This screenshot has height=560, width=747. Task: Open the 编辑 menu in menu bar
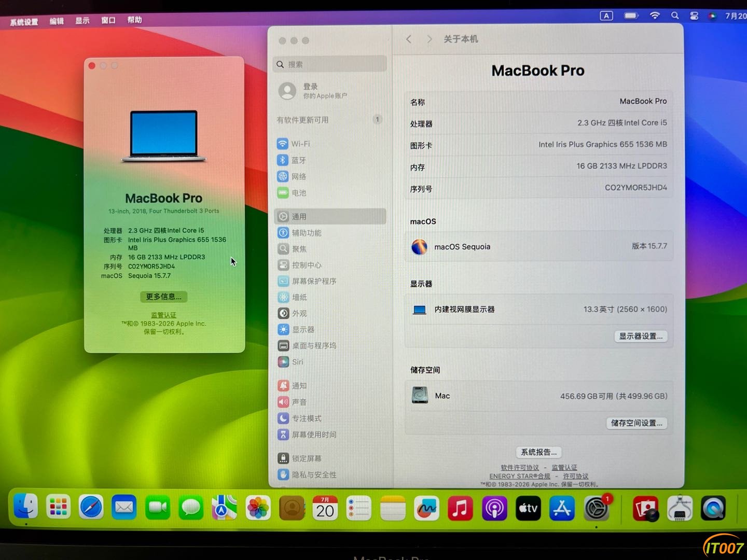pos(57,21)
